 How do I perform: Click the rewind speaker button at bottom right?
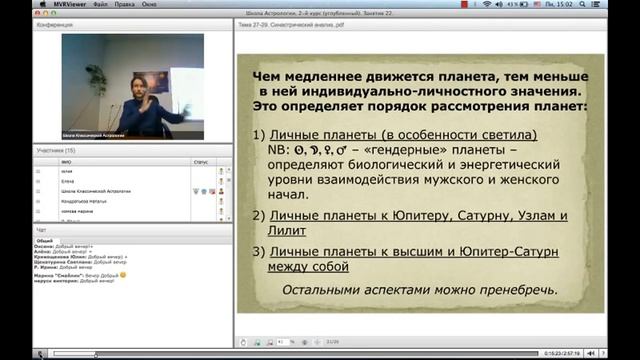[x=591, y=353]
